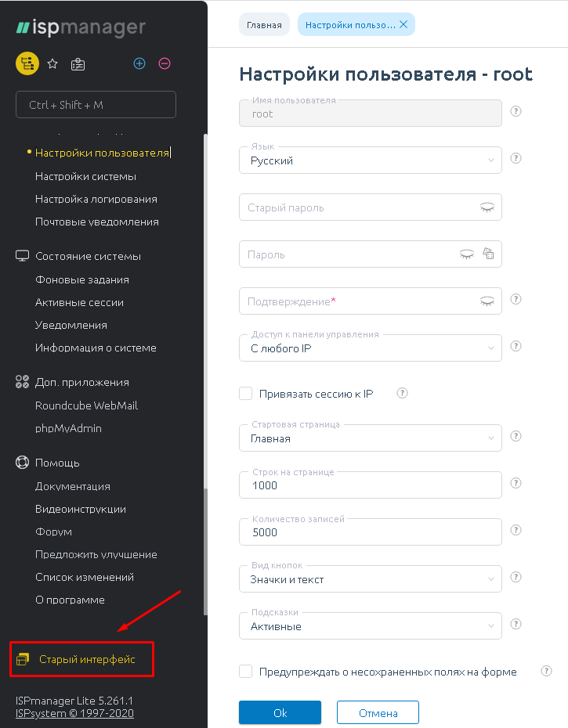Open help hint for Имя пользователя

point(516,111)
